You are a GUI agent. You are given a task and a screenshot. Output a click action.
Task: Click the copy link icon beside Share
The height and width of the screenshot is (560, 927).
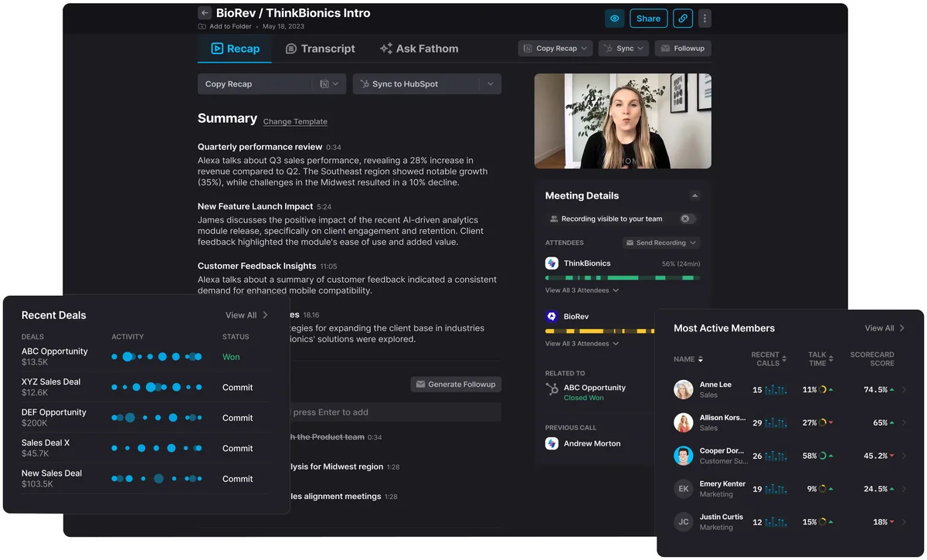click(682, 18)
